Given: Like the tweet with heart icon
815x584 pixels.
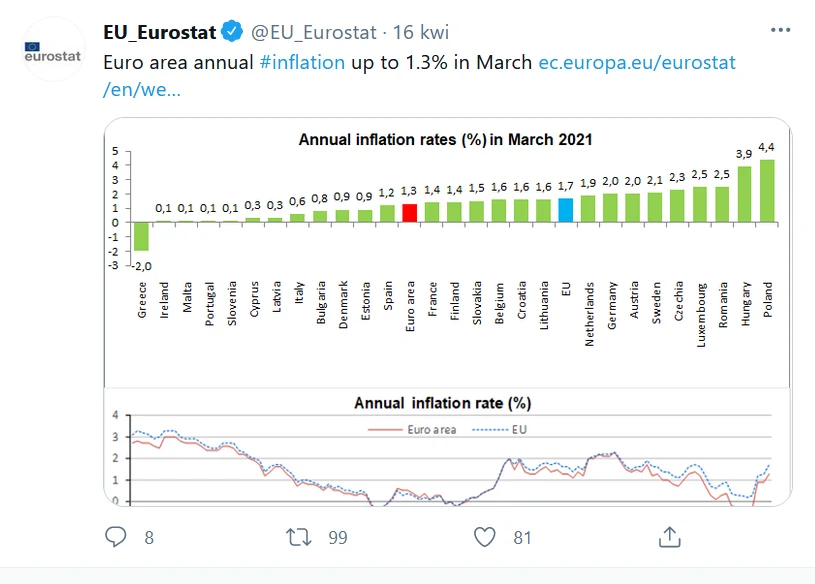Looking at the screenshot, I should pos(485,537).
